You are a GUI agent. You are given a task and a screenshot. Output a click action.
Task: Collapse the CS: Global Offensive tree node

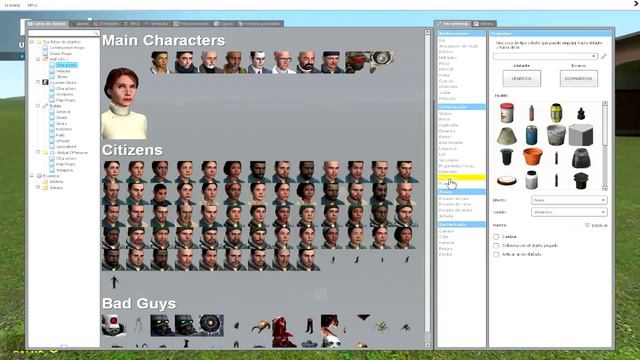[x=38, y=152]
